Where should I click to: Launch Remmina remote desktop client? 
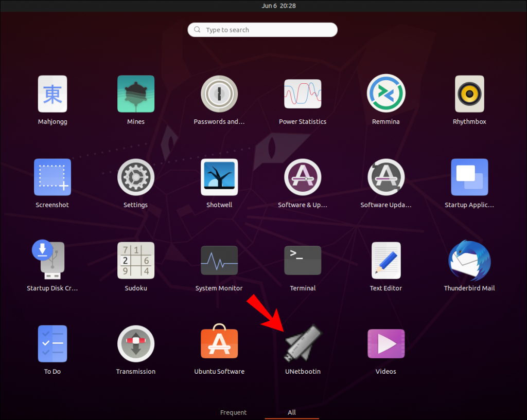(x=386, y=94)
